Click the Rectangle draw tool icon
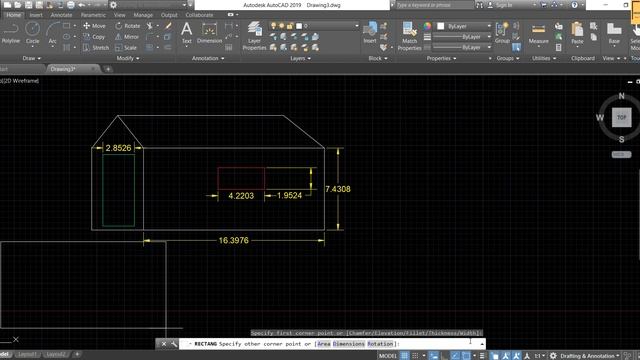 67,26
